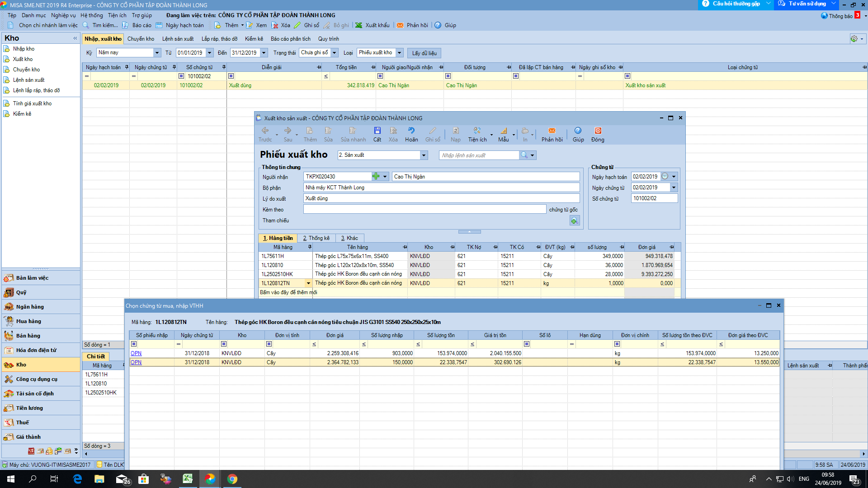Click the Tiện ích tools icon
This screenshot has height=488, width=868.
(477, 131)
